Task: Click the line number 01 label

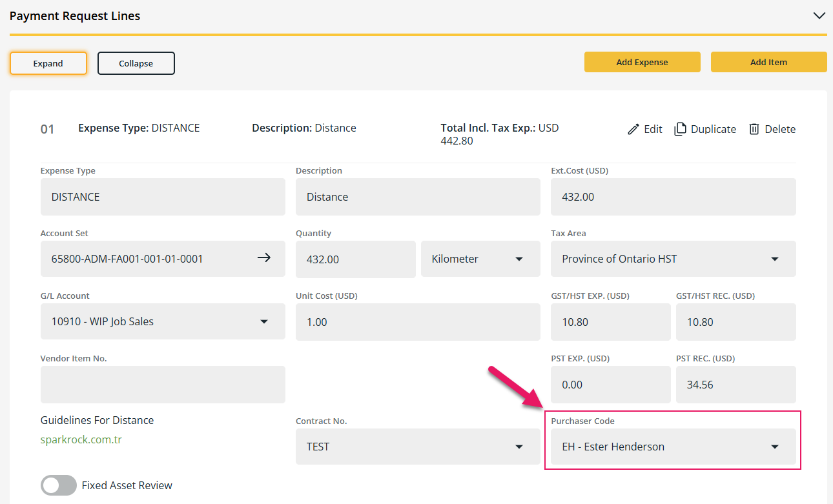Action: tap(48, 129)
